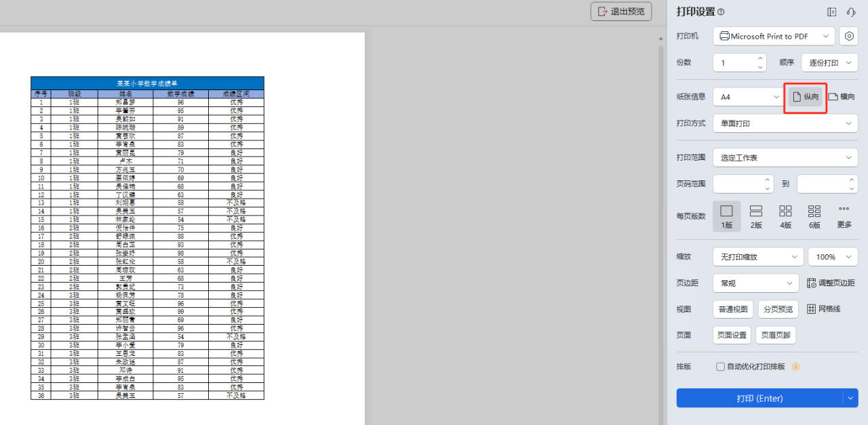Open the Microsoft Print to PDF printer dropdown
Image resolution: width=868 pixels, height=425 pixels.
774,36
